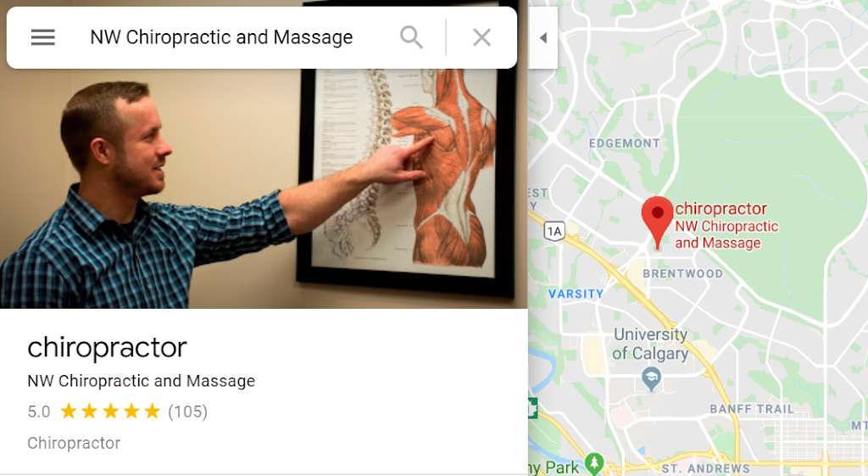
Task: Click the Varsity neighborhood label
Action: pos(576,294)
